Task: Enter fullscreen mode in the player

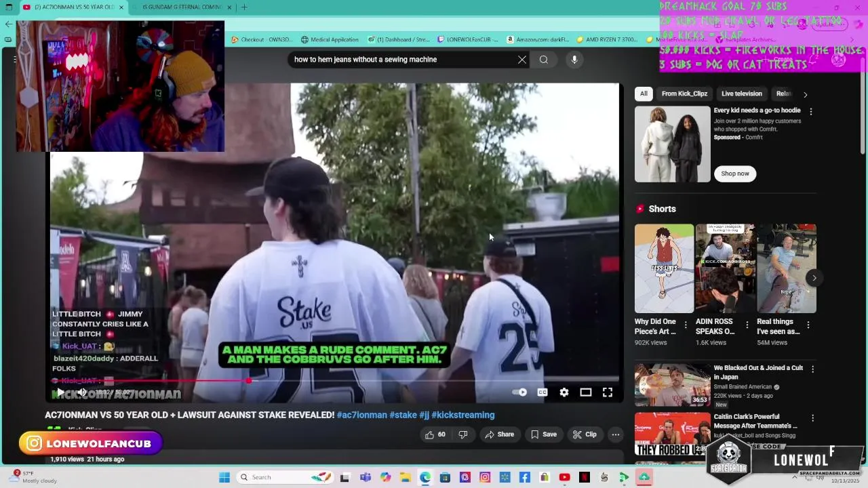Action: (608, 392)
